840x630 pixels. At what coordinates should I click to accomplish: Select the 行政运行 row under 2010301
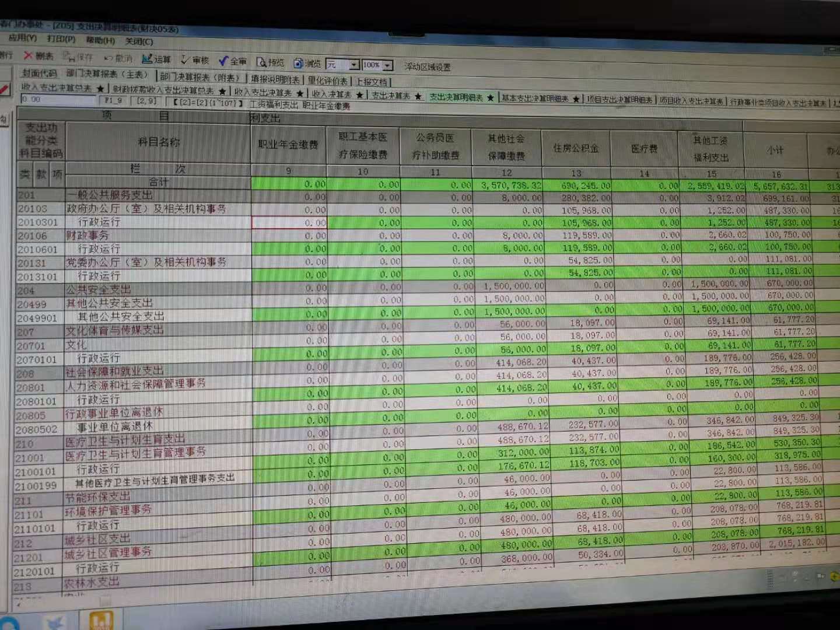99,222
